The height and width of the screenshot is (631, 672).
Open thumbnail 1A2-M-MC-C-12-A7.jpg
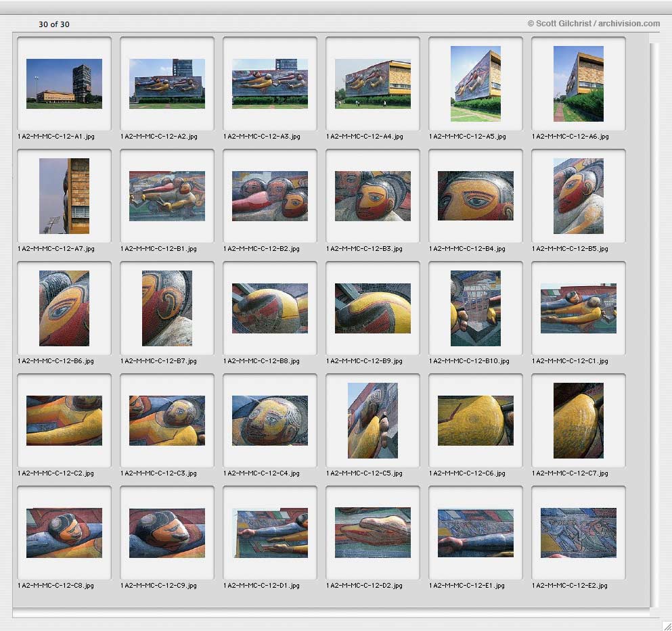(x=64, y=195)
